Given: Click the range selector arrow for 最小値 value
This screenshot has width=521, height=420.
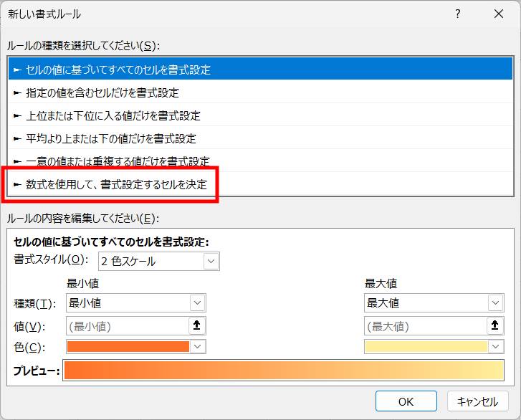Looking at the screenshot, I should click(197, 325).
